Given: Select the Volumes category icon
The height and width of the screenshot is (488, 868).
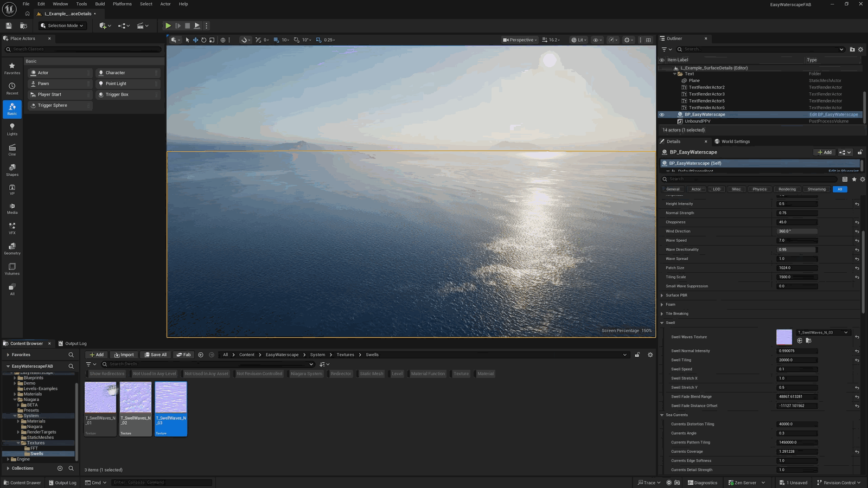Looking at the screenshot, I should click(12, 269).
